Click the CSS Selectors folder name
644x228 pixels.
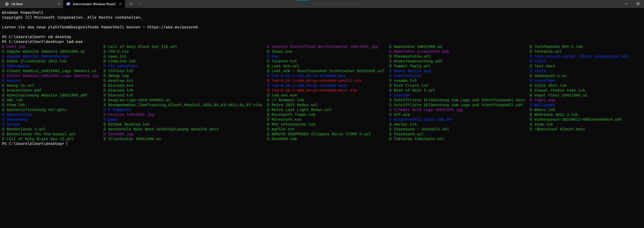pos(123,66)
